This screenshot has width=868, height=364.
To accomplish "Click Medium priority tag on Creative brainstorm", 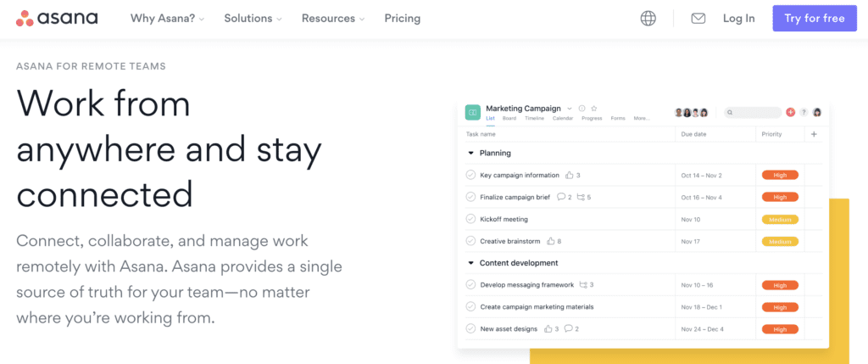I will [780, 241].
